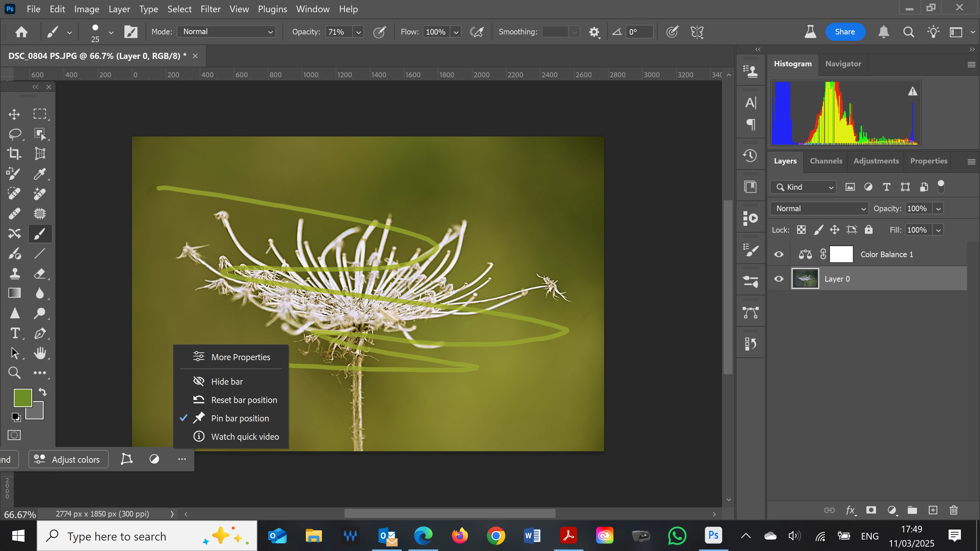Delete layer with trash icon
980x551 pixels.
(x=953, y=510)
